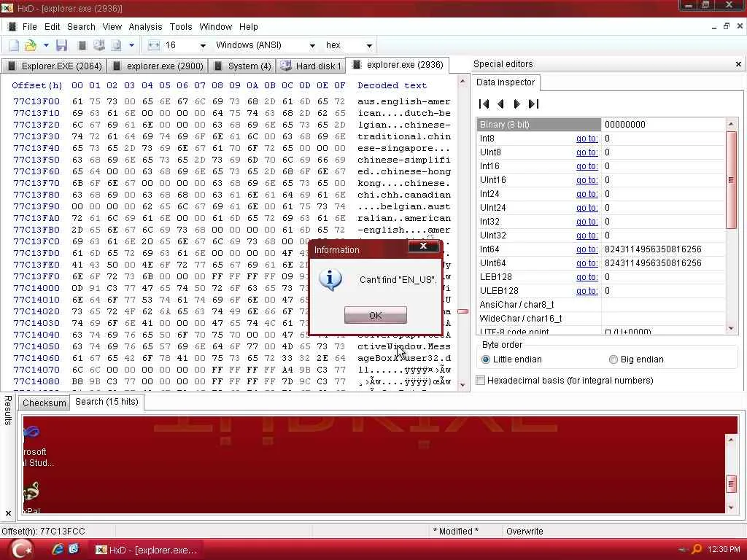Open the Tools menu

tap(181, 27)
